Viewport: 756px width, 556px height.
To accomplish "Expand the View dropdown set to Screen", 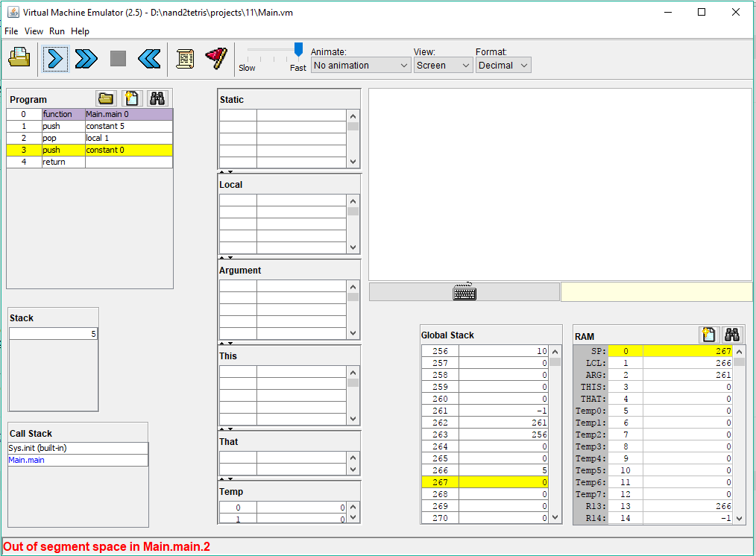I will coord(444,66).
